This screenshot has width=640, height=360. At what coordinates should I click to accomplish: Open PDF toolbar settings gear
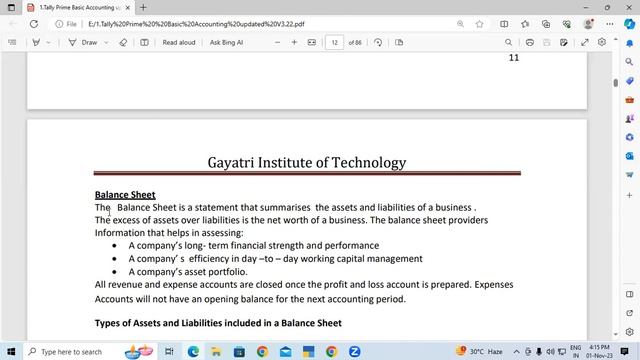point(602,42)
